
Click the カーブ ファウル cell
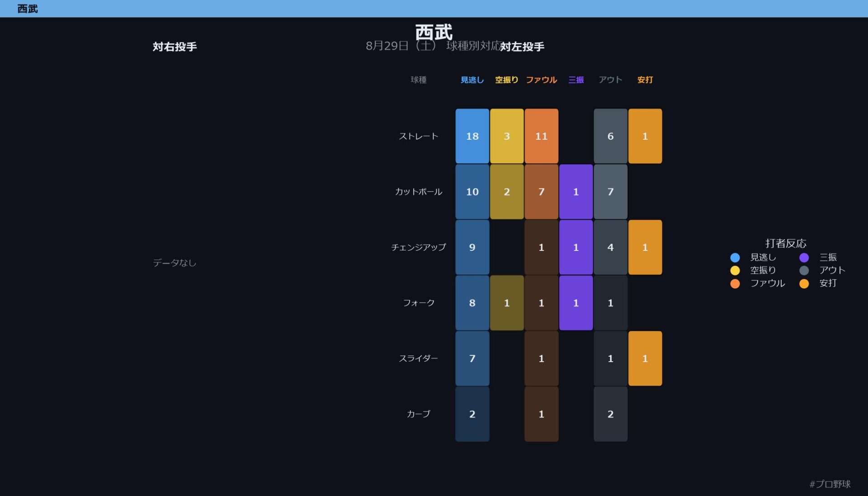pos(541,414)
